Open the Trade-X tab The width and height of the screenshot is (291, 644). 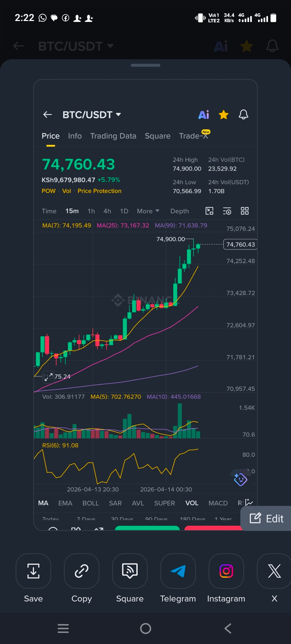click(194, 135)
